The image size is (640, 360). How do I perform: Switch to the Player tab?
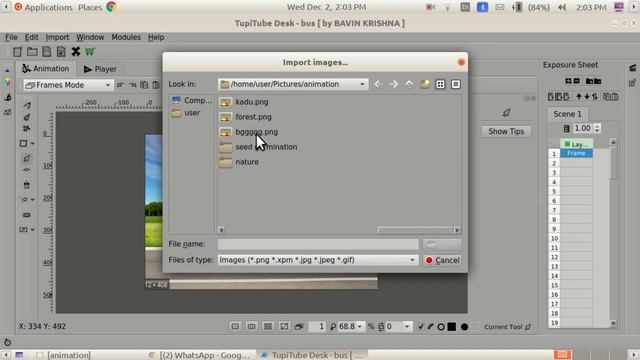(x=100, y=69)
